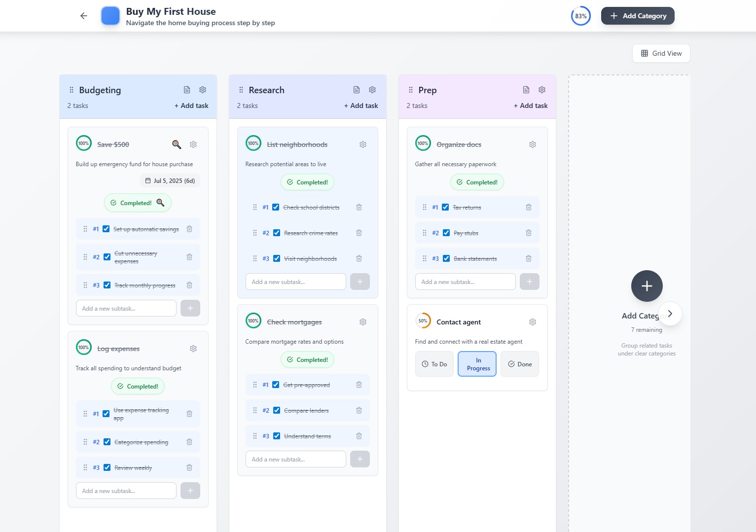Grab the Budgeting column drag handle

[x=72, y=90]
